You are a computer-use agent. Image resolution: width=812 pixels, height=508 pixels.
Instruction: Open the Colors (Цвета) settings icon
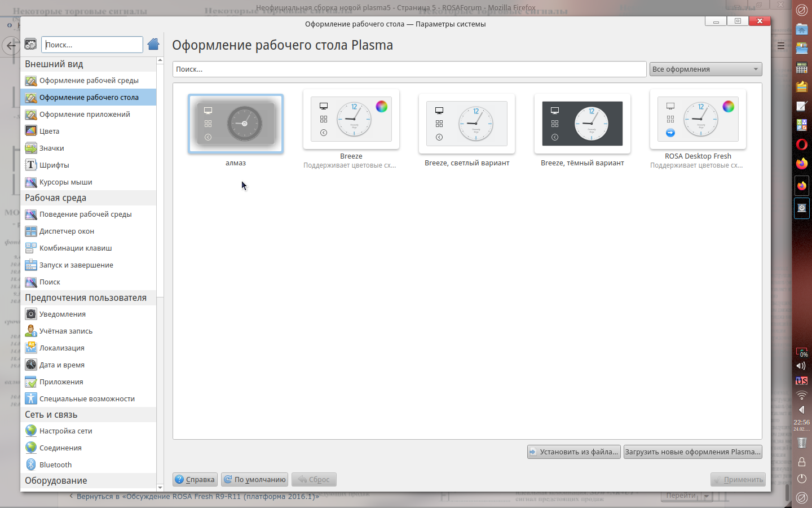[31, 131]
